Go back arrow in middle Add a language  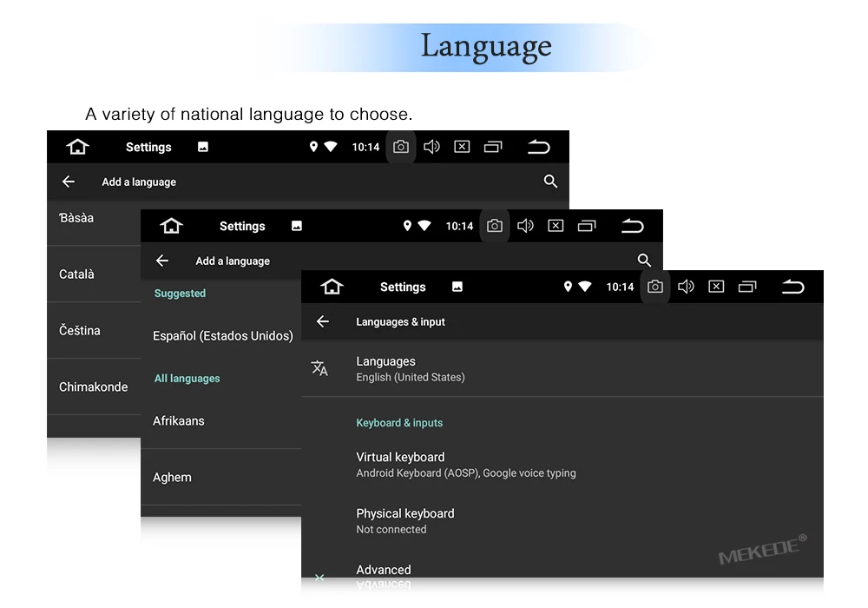161,261
